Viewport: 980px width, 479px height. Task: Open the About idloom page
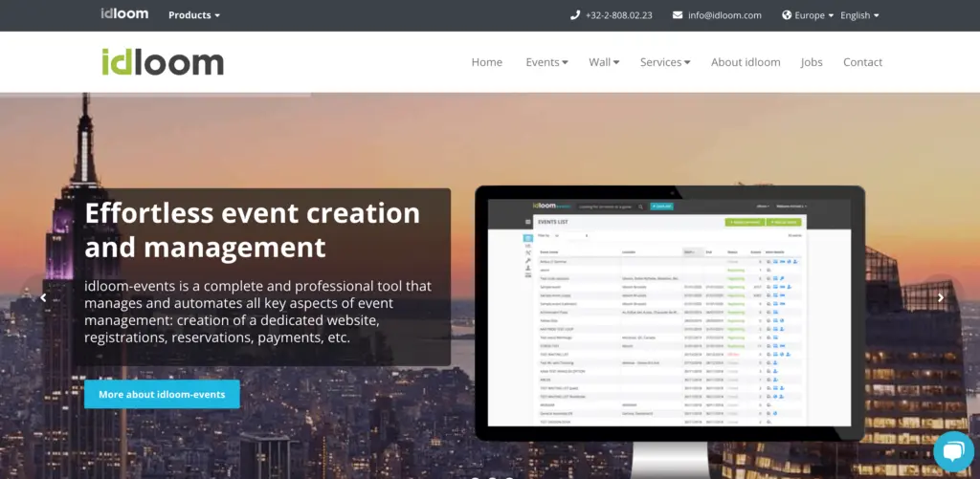pyautogui.click(x=746, y=62)
